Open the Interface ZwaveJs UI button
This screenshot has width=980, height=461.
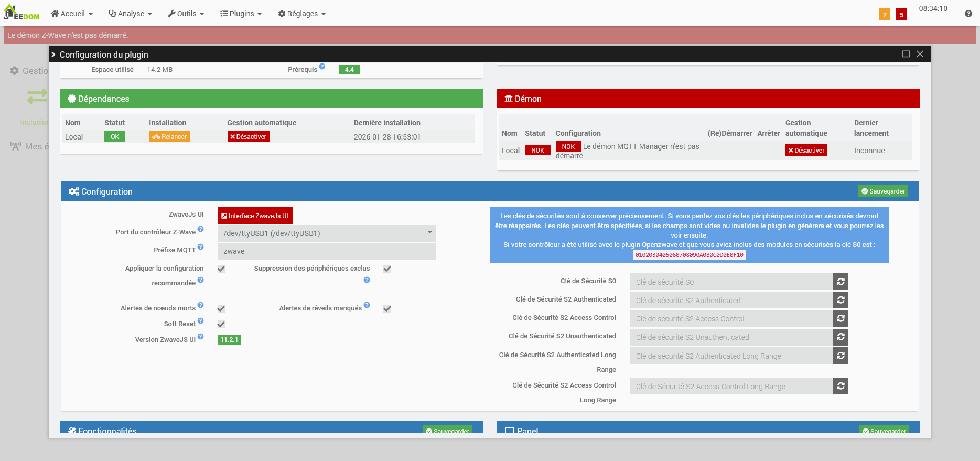(255, 216)
